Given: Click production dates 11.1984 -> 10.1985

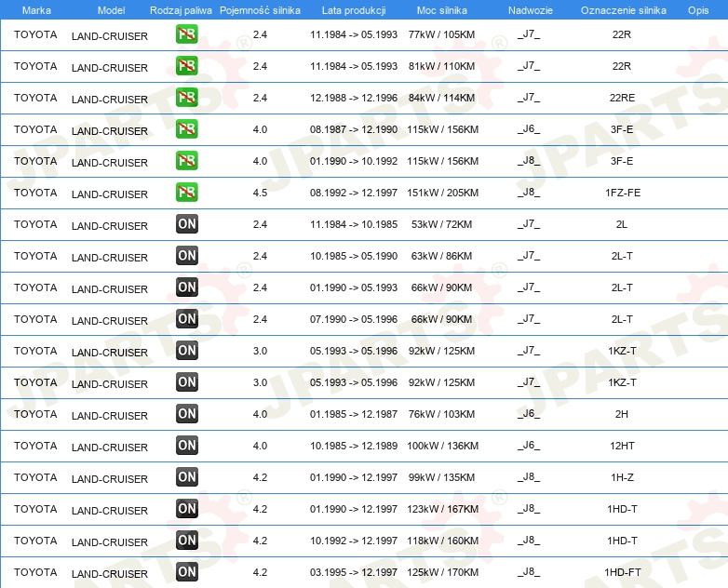Looking at the screenshot, I should (x=354, y=224).
